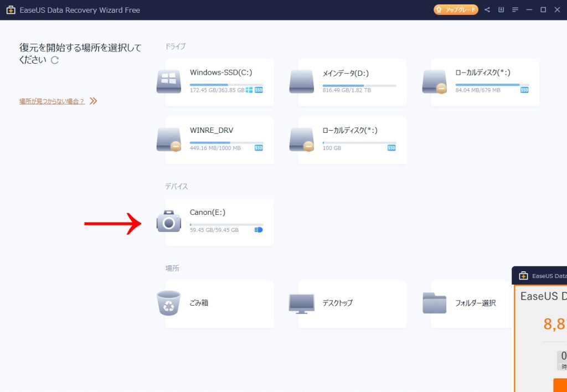Select the メインデータ(D:) drive card
Screen dimensions: 567x392
352,82
